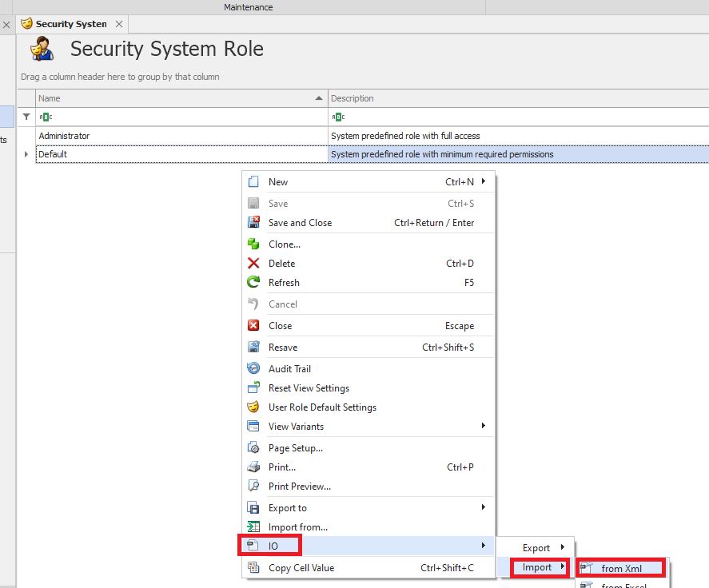Viewport: 709px width, 588px height.
Task: Expand the New submenu arrow
Action: pos(484,182)
